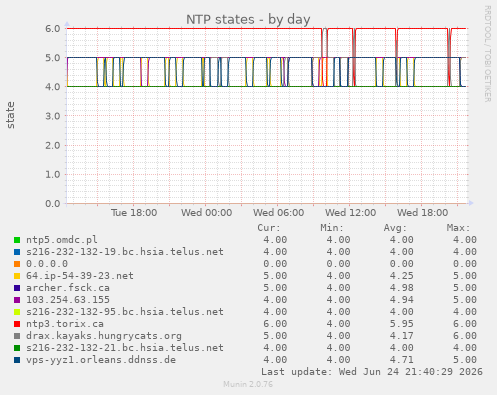Click the Tue 18:00 x-axis label

134,213
